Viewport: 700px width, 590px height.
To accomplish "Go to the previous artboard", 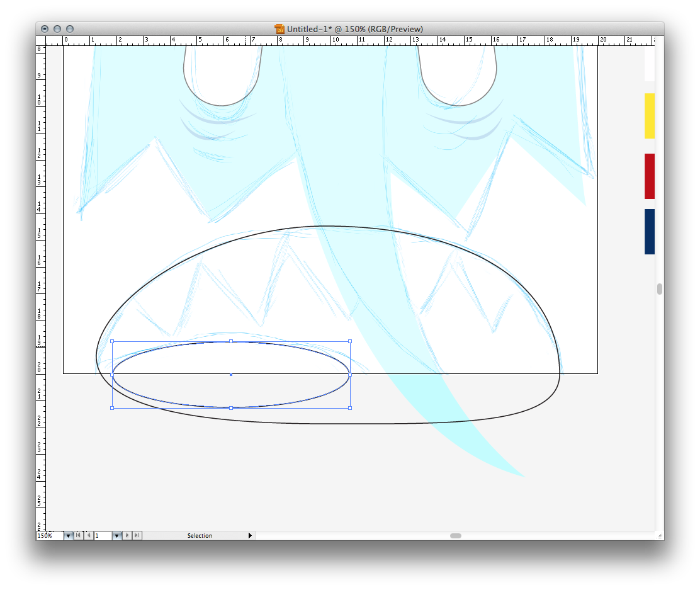I will (x=89, y=535).
